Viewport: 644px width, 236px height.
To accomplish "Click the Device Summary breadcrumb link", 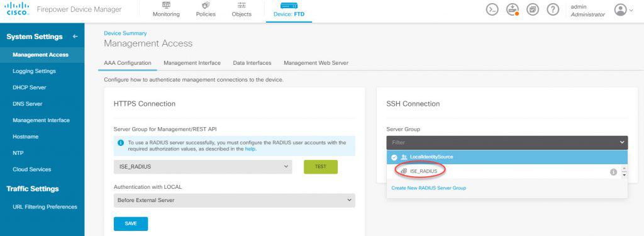I will click(x=125, y=33).
